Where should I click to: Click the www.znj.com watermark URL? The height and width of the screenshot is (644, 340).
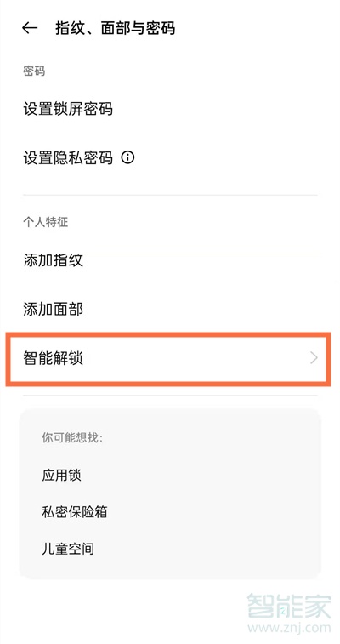(x=289, y=628)
